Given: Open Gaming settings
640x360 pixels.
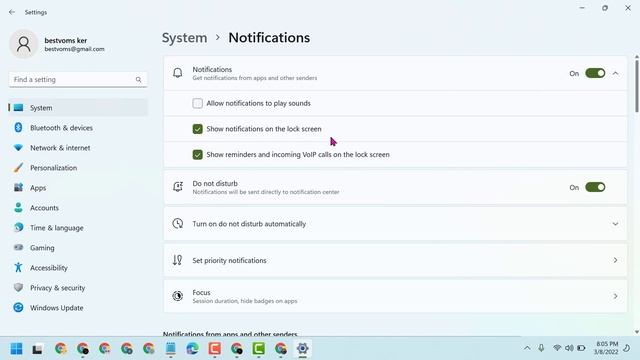Looking at the screenshot, I should 78,248.
